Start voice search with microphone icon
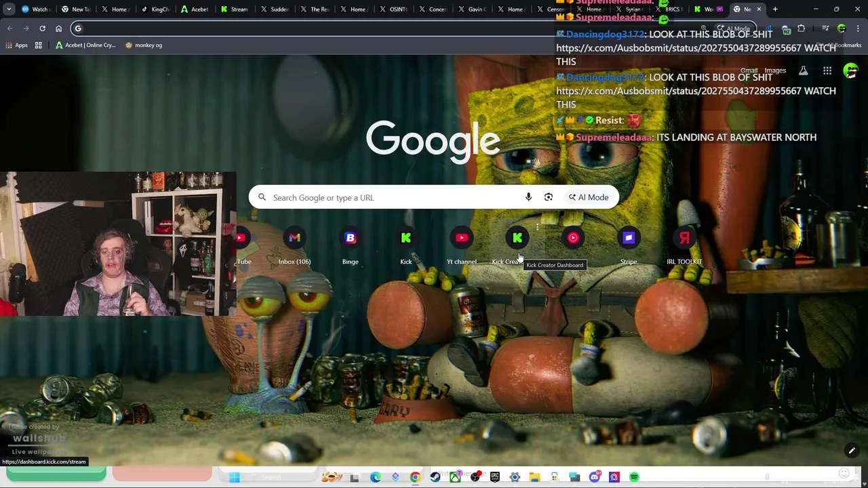This screenshot has width=868, height=488. [x=528, y=197]
